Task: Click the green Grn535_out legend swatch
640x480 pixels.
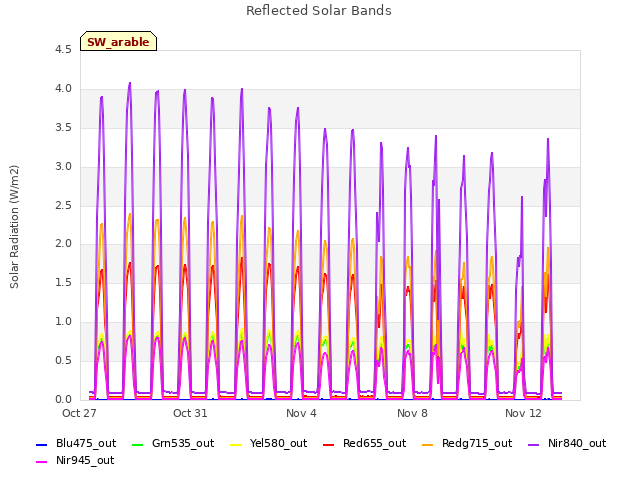Action: coord(138,444)
